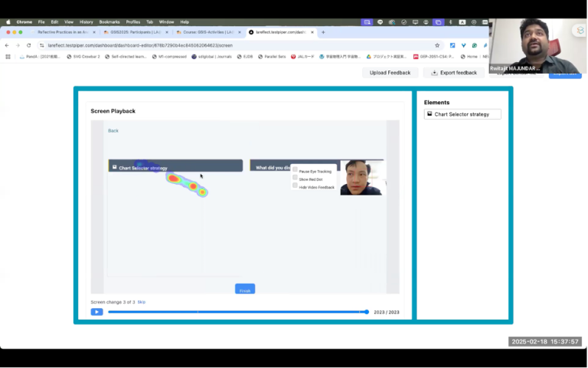
Task: Click the Export feedback button
Action: [x=453, y=73]
